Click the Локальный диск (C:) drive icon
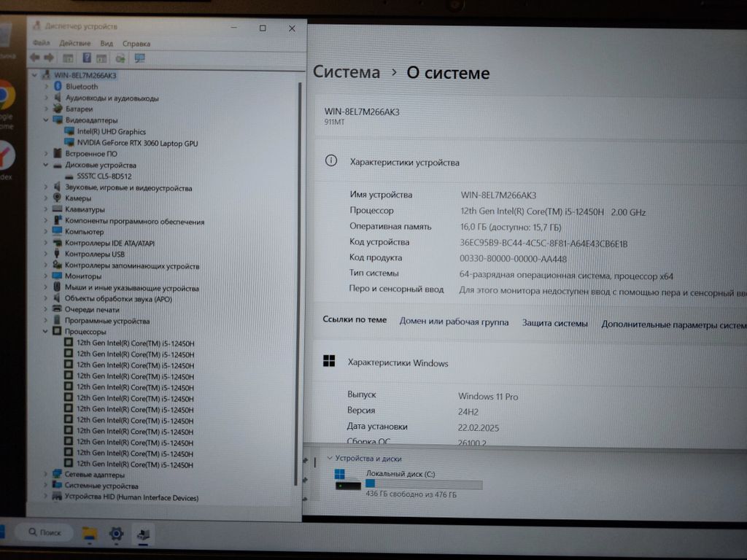The width and height of the screenshot is (747, 560). pyautogui.click(x=347, y=481)
